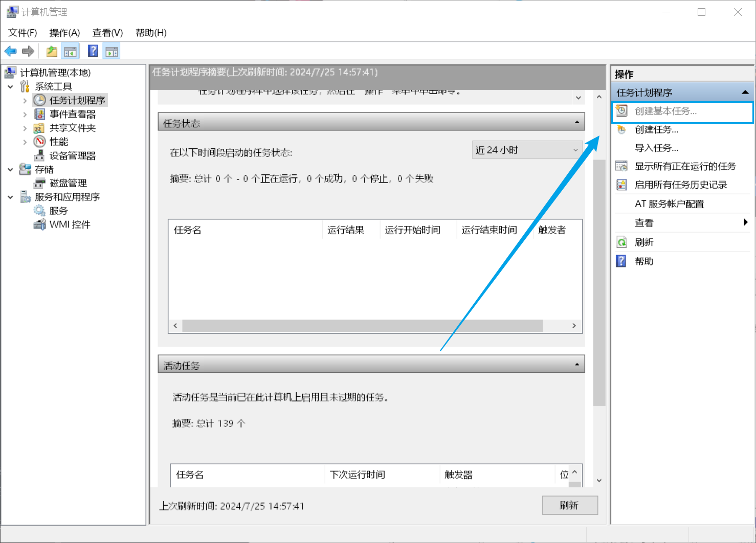
Task: Click the 任务计划程序 clock icon in tree
Action: pos(40,100)
